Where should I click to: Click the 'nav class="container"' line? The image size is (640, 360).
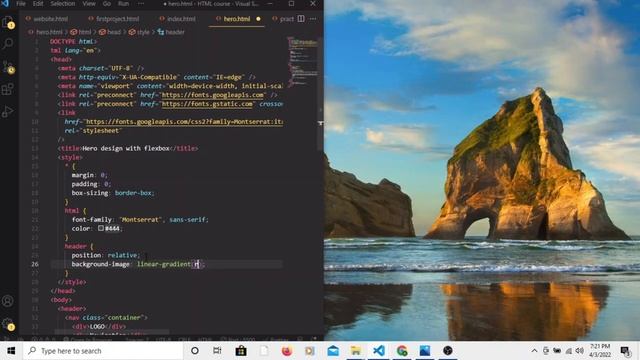pos(106,318)
